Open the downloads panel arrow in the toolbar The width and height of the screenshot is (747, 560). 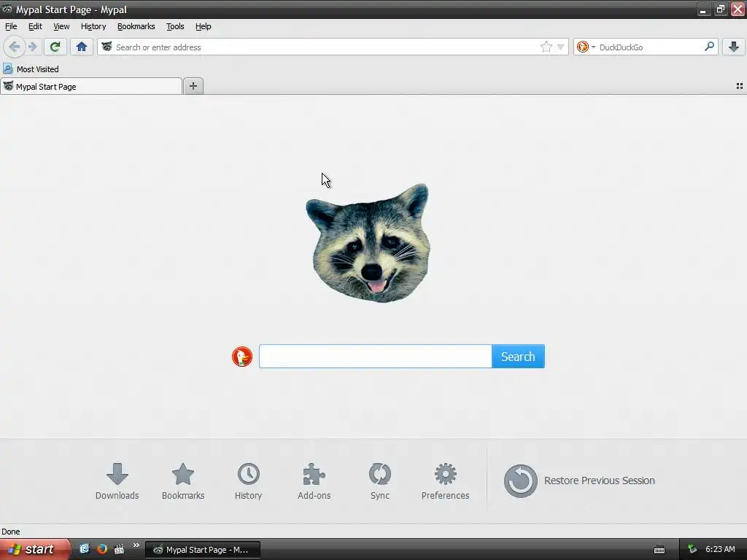[x=734, y=47]
